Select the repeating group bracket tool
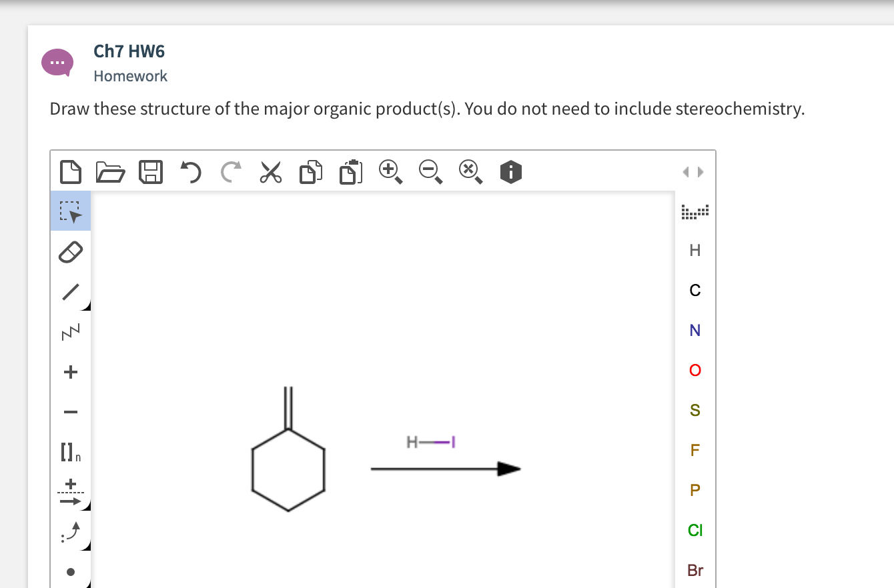The image size is (894, 588). [x=69, y=453]
